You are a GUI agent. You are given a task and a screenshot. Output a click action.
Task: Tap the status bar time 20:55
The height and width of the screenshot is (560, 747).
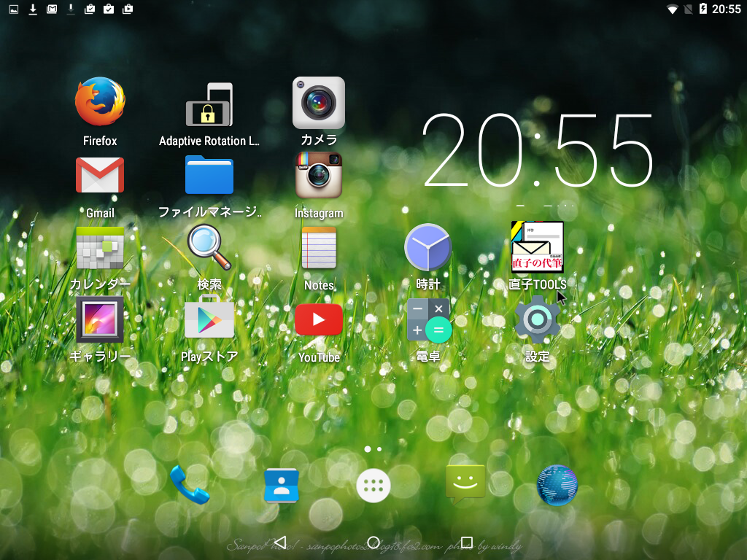[x=727, y=9]
